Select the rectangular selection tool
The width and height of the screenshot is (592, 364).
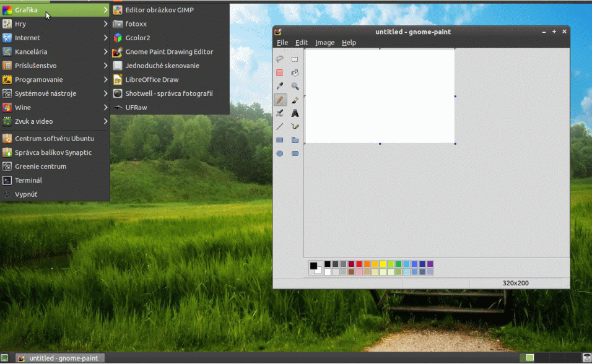(x=295, y=59)
